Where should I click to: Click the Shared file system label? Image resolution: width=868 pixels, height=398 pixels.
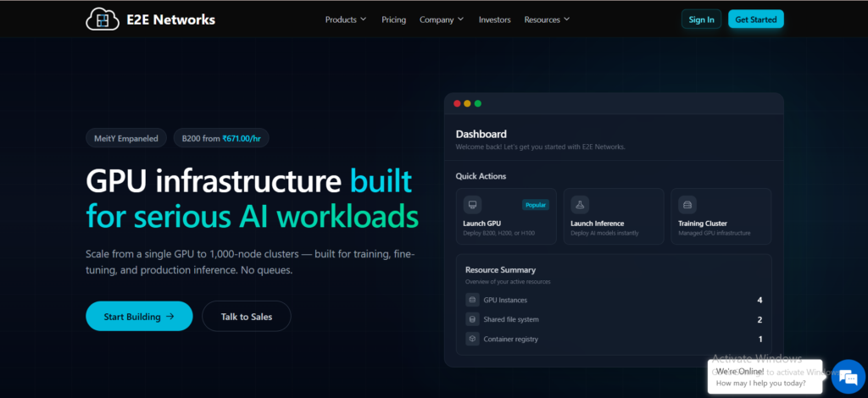click(511, 319)
